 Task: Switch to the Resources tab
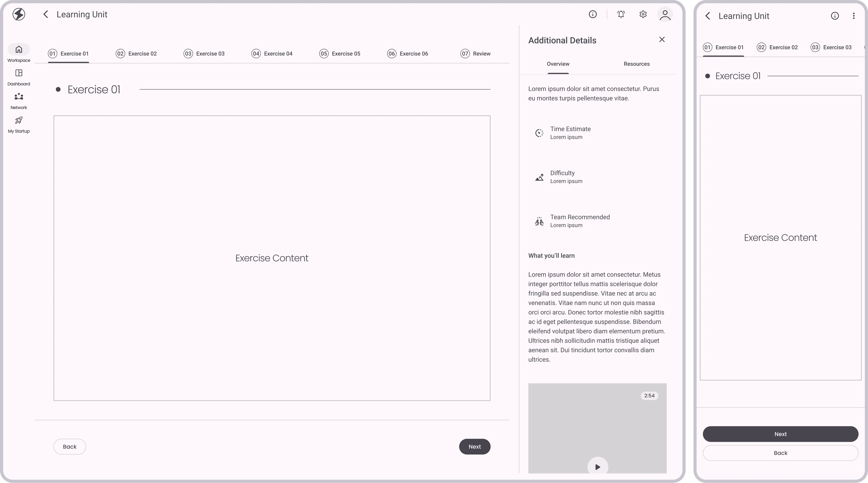[x=636, y=64]
